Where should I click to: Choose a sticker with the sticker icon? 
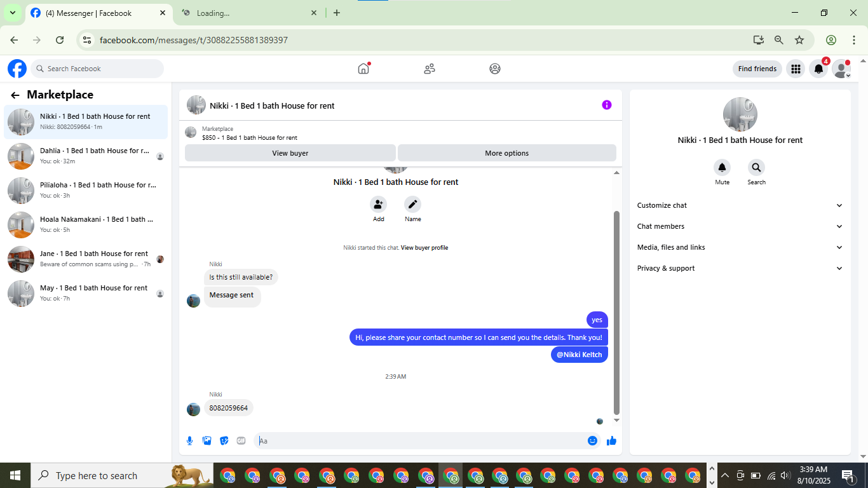pos(224,441)
